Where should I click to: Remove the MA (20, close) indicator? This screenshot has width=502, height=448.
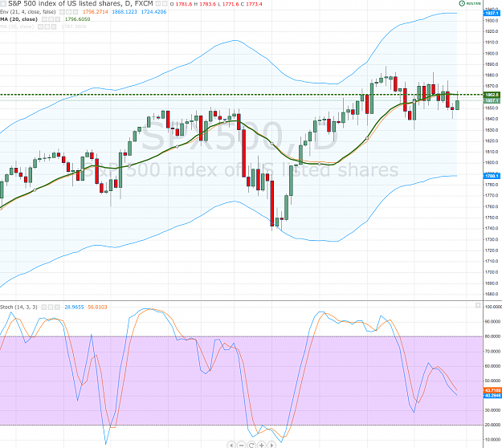[58, 19]
